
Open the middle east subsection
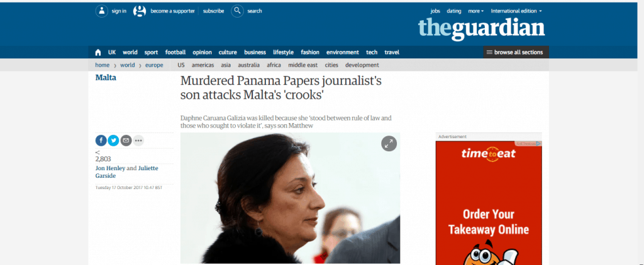point(303,65)
